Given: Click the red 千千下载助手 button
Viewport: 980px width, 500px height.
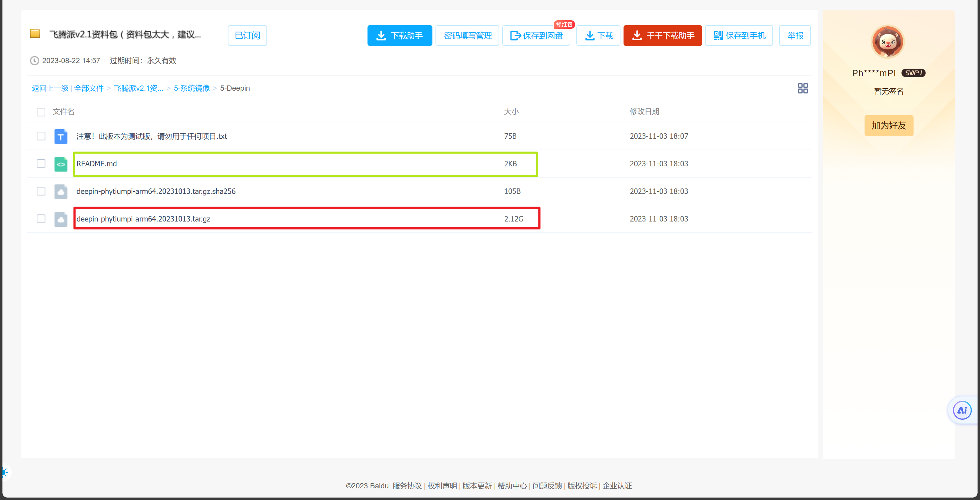Looking at the screenshot, I should [662, 36].
